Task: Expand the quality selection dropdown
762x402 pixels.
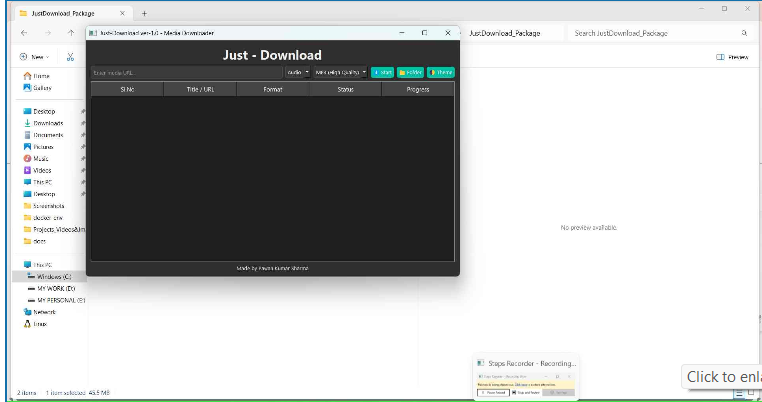Action: coord(340,72)
